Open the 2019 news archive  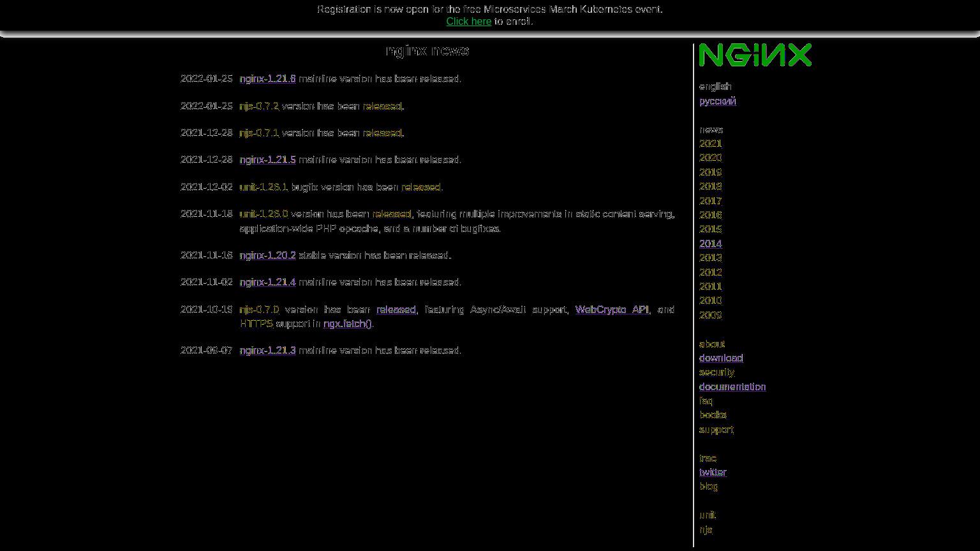[x=711, y=173]
